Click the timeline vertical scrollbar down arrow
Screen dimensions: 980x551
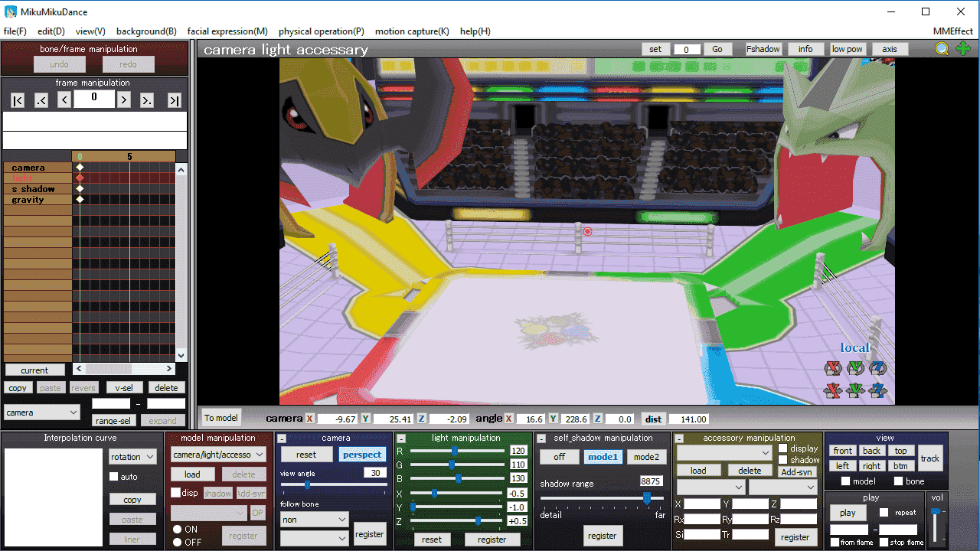click(x=181, y=355)
